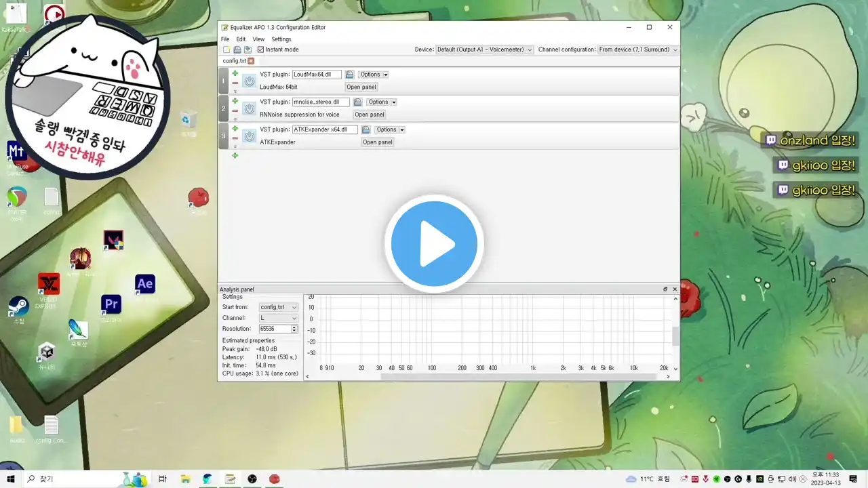
Task: Add filter above RNNoise row
Action: coord(235,101)
